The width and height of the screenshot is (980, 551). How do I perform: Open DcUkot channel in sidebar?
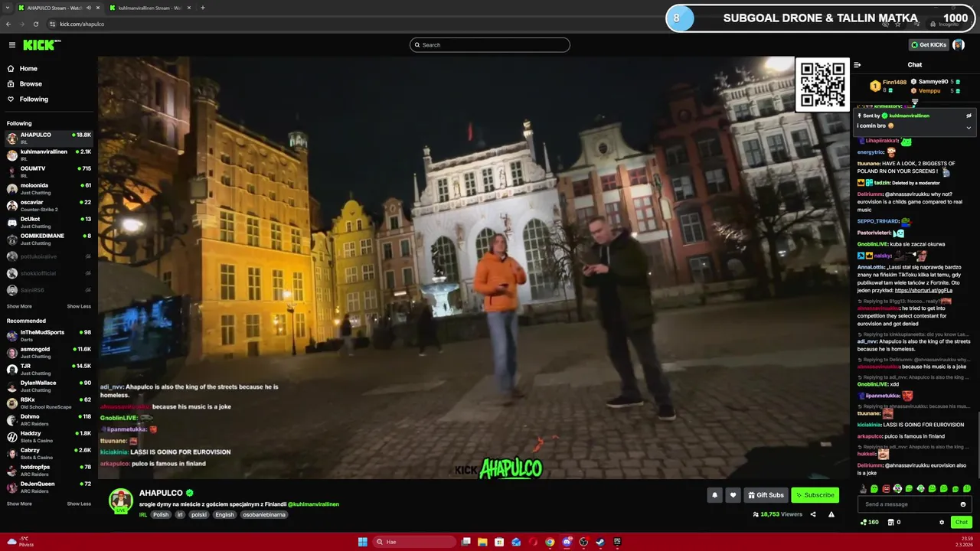tap(49, 222)
